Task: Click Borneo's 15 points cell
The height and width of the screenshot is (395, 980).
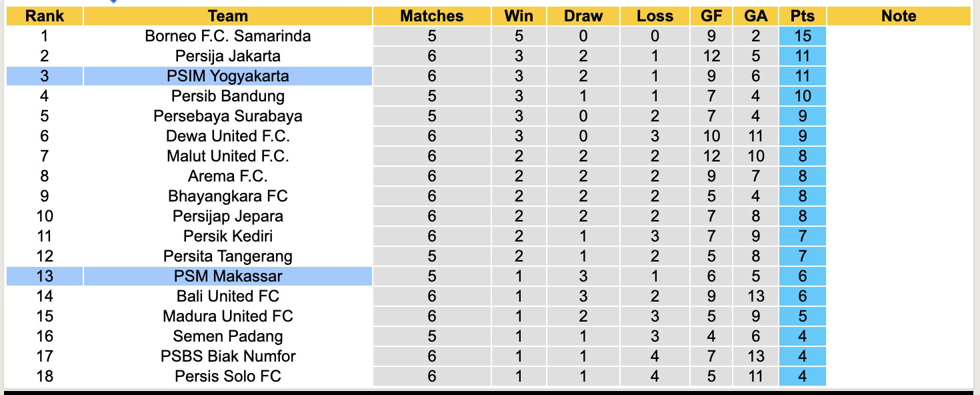Action: coord(802,36)
